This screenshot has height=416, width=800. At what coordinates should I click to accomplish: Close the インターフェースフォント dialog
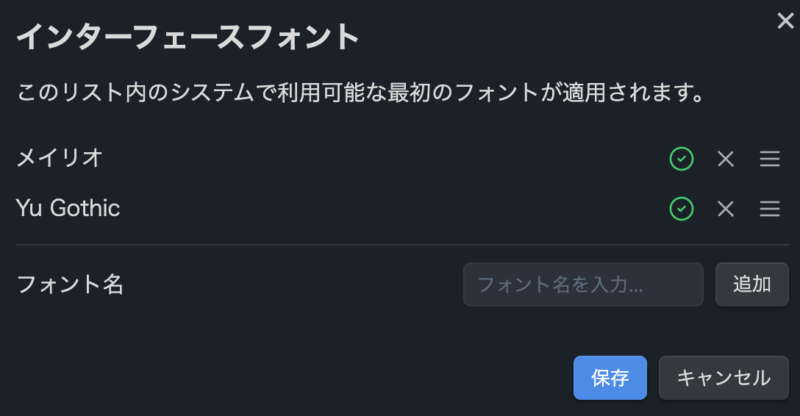[x=785, y=21]
